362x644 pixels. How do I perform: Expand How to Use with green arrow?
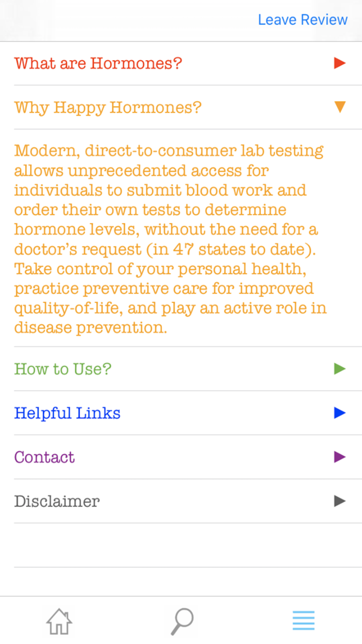[x=340, y=369]
